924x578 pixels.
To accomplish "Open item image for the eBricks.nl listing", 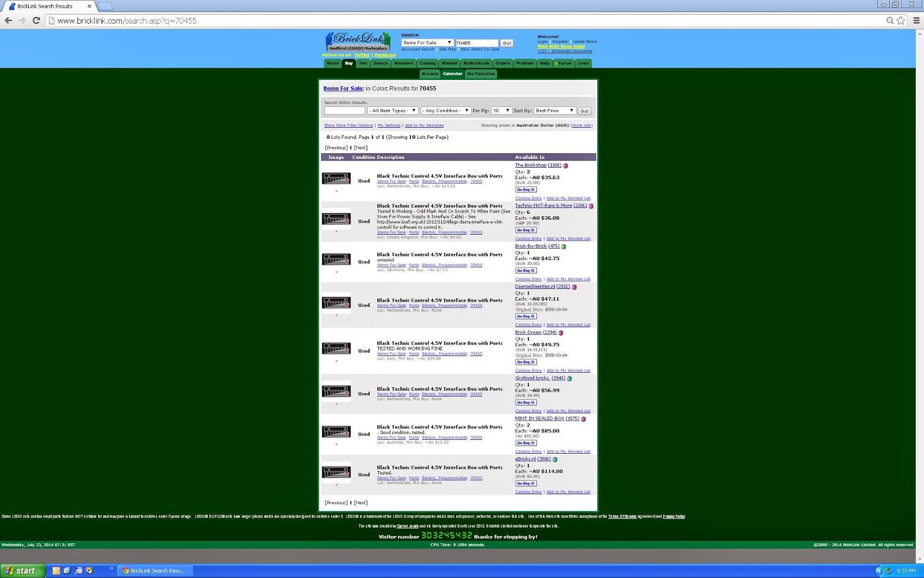I will coord(336,472).
